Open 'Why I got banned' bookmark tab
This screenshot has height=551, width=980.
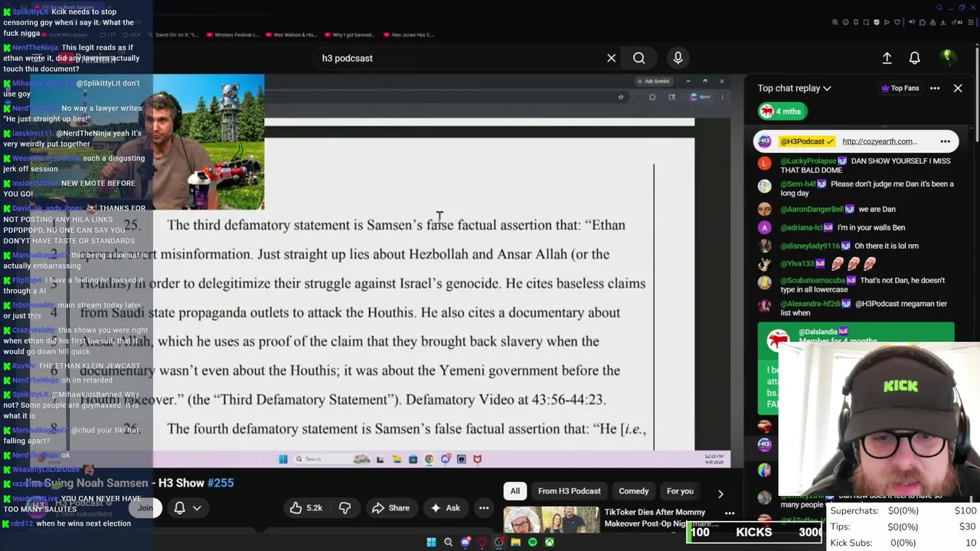(351, 34)
